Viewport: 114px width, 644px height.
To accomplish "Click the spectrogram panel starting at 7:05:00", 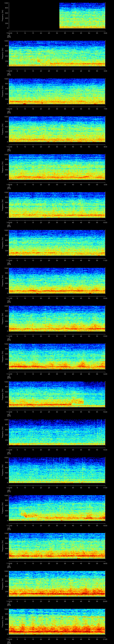I will [57, 53].
